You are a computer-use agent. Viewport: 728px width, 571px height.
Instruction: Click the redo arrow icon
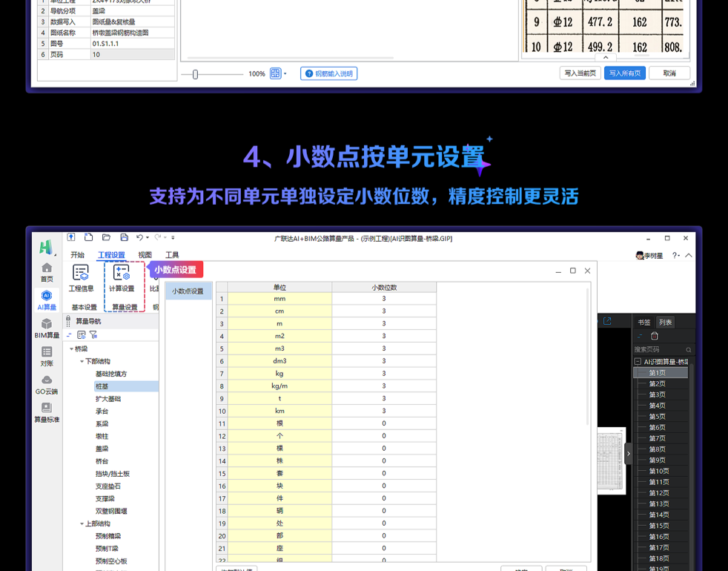click(158, 237)
